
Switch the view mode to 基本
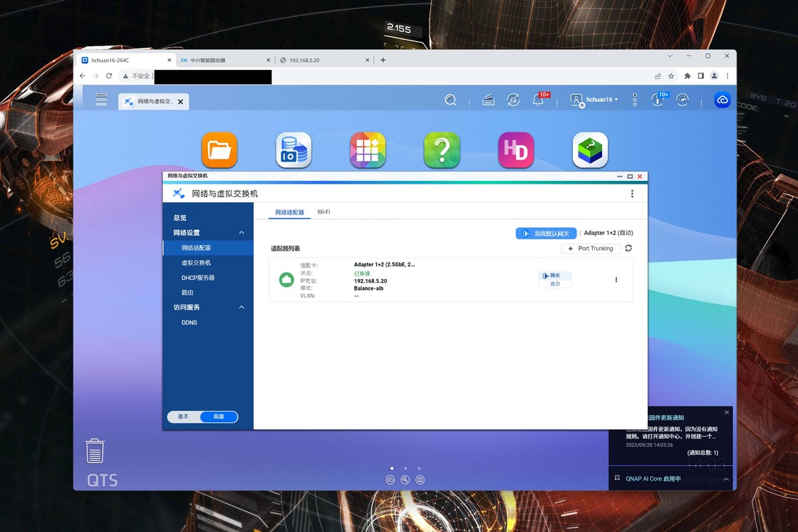pos(184,417)
